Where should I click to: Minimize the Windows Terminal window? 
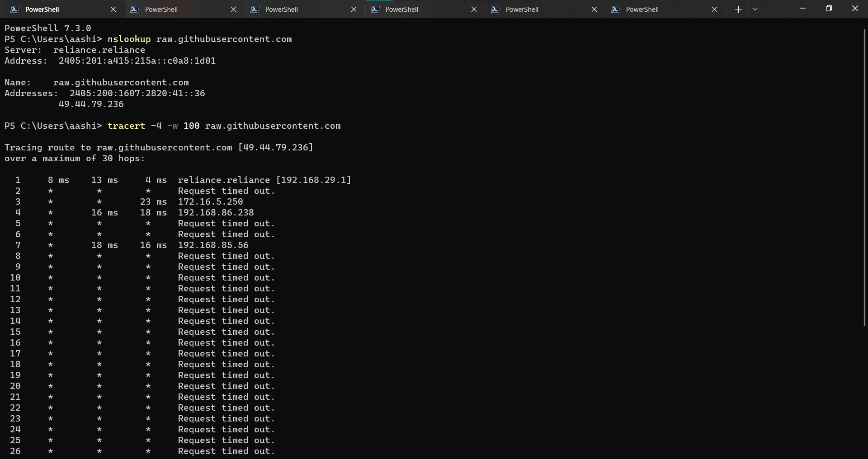[x=802, y=9]
